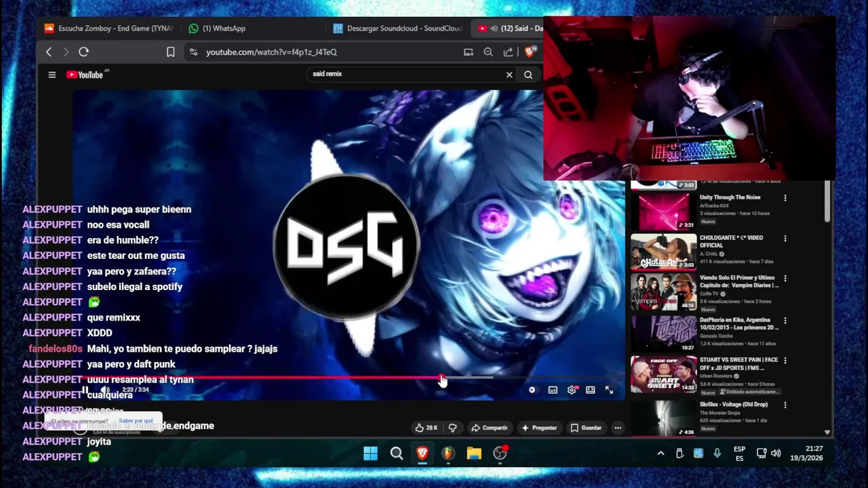Screen dimensions: 868x488
Task: Open the three-dots more actions under video
Action: click(x=618, y=428)
